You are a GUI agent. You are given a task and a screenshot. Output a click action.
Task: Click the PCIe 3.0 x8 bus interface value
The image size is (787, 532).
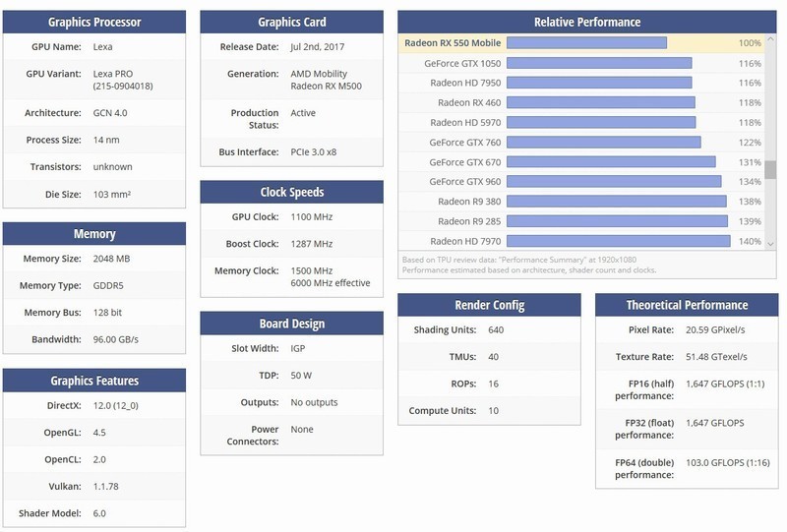tap(313, 152)
